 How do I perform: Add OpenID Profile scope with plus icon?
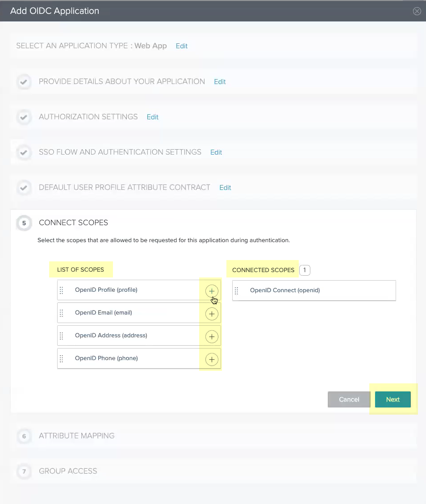click(x=212, y=291)
